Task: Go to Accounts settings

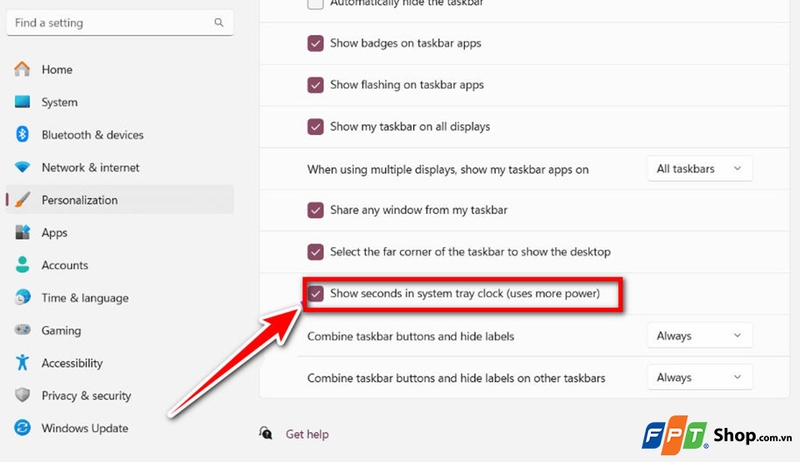Action: pyautogui.click(x=119, y=265)
